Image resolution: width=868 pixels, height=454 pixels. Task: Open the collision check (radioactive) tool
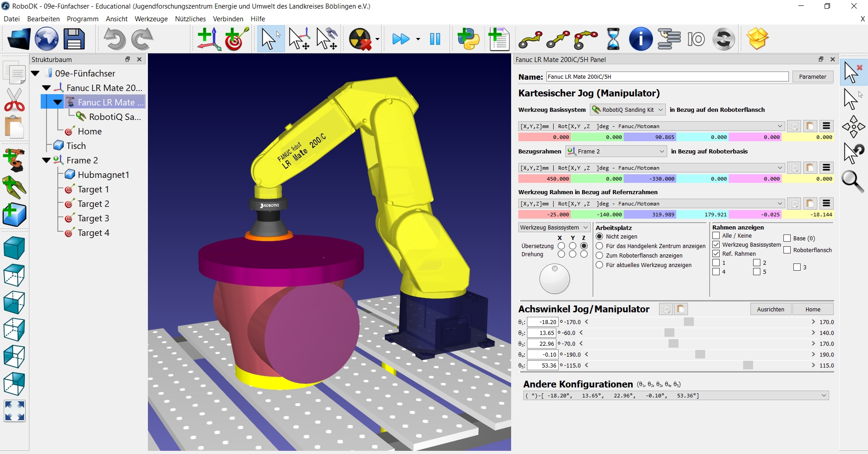pyautogui.click(x=360, y=39)
